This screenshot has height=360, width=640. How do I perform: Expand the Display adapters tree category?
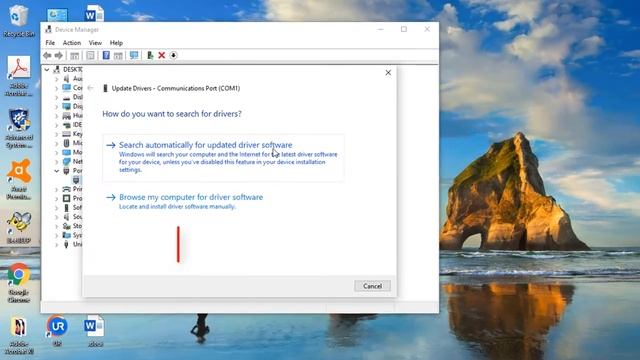click(57, 107)
